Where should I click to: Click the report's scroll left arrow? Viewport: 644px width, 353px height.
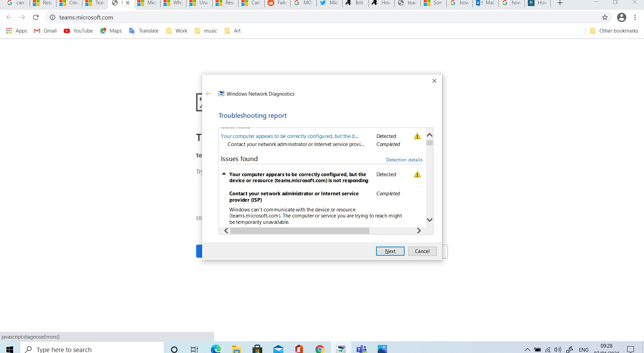pos(226,231)
